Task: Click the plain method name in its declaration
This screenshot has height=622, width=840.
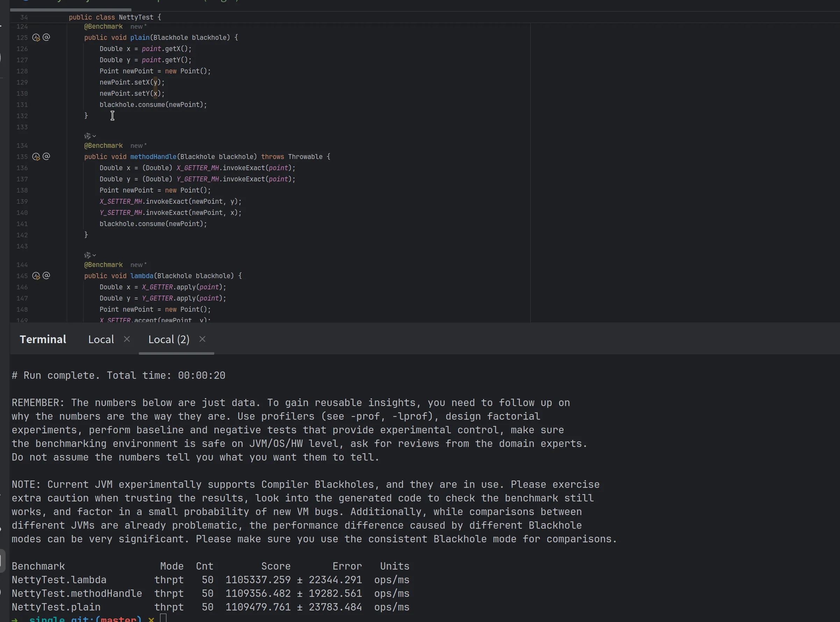Action: point(140,38)
